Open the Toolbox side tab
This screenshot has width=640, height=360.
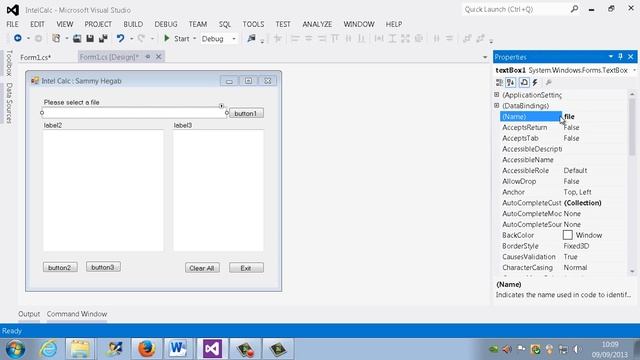9,63
